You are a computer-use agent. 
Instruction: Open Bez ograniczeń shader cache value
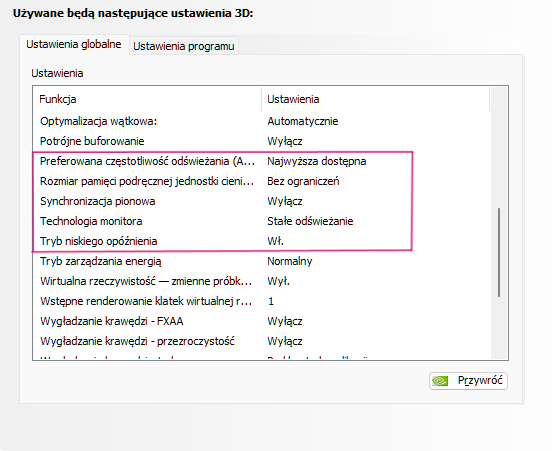[x=303, y=181]
